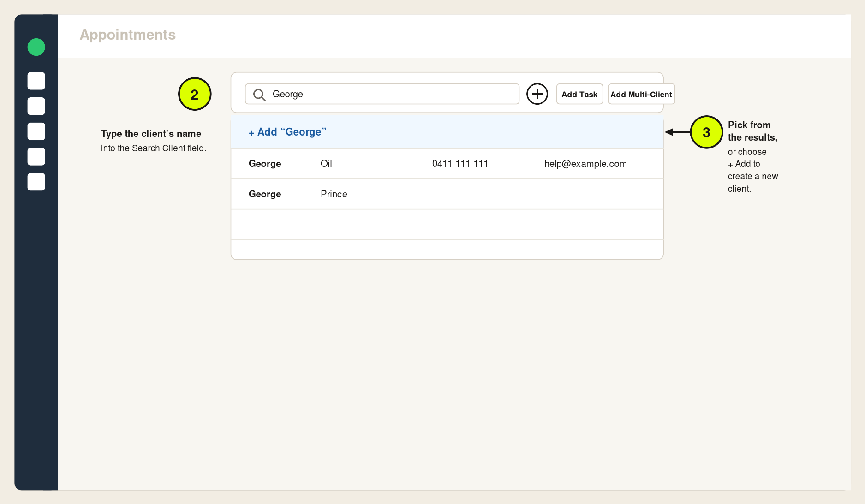Click the second white square sidebar icon
This screenshot has height=504, width=865.
click(x=36, y=106)
